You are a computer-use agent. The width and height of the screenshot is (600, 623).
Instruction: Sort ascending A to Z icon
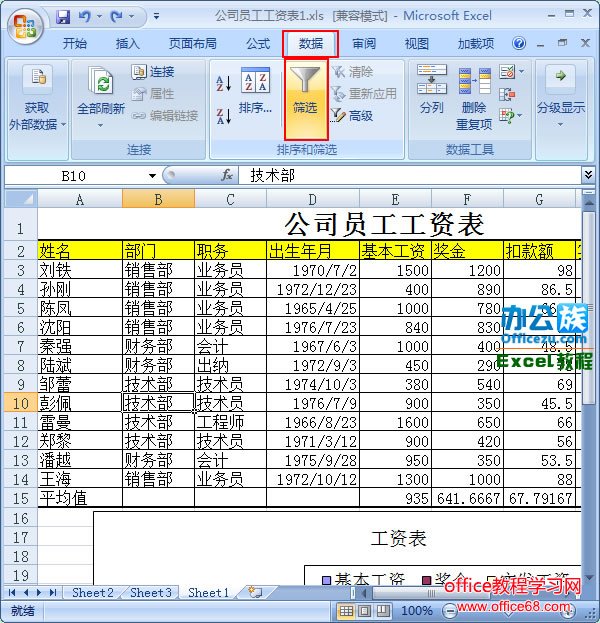pyautogui.click(x=223, y=83)
